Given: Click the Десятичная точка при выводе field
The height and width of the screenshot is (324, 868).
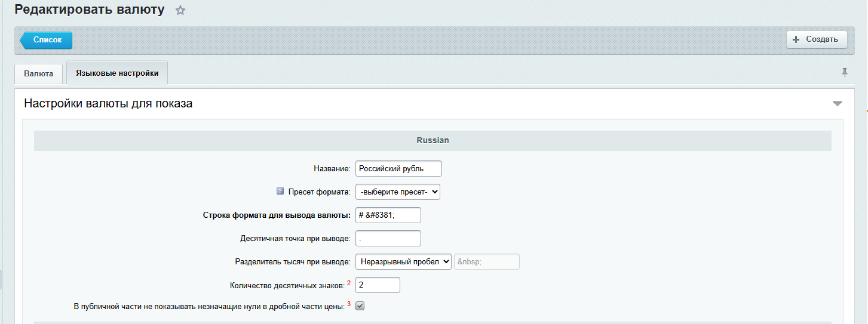Looking at the screenshot, I should tap(388, 239).
